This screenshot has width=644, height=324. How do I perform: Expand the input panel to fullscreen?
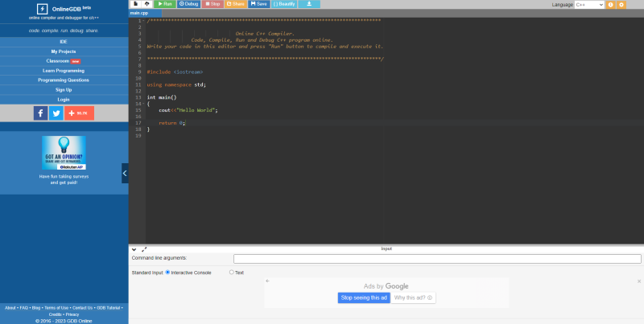144,249
